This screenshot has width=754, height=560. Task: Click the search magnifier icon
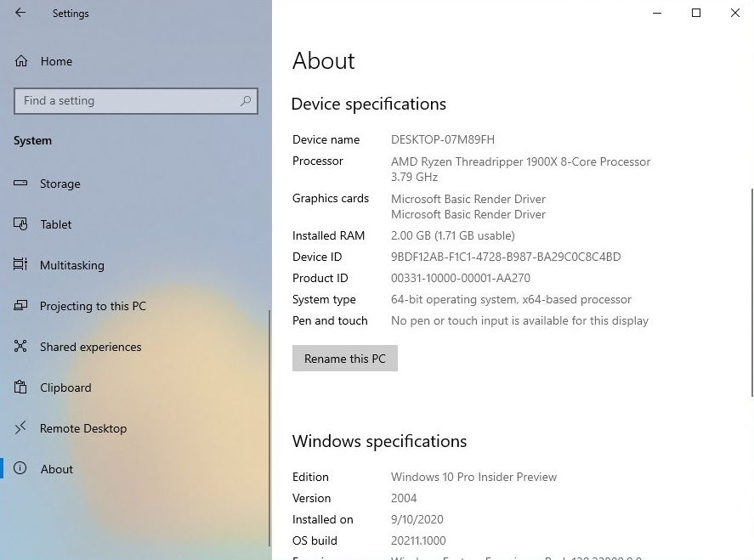click(x=246, y=101)
